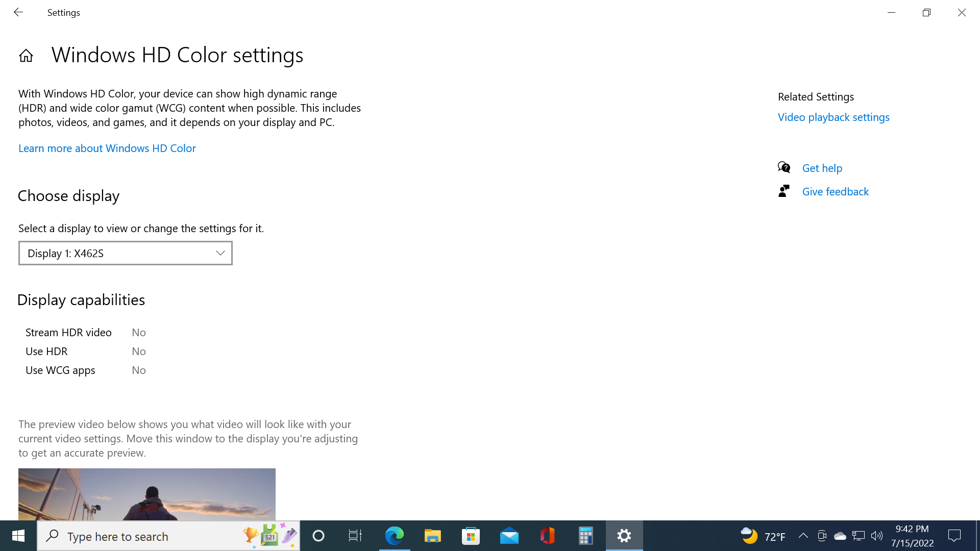The height and width of the screenshot is (551, 980).
Task: Open File Explorer from taskbar
Action: click(x=432, y=536)
